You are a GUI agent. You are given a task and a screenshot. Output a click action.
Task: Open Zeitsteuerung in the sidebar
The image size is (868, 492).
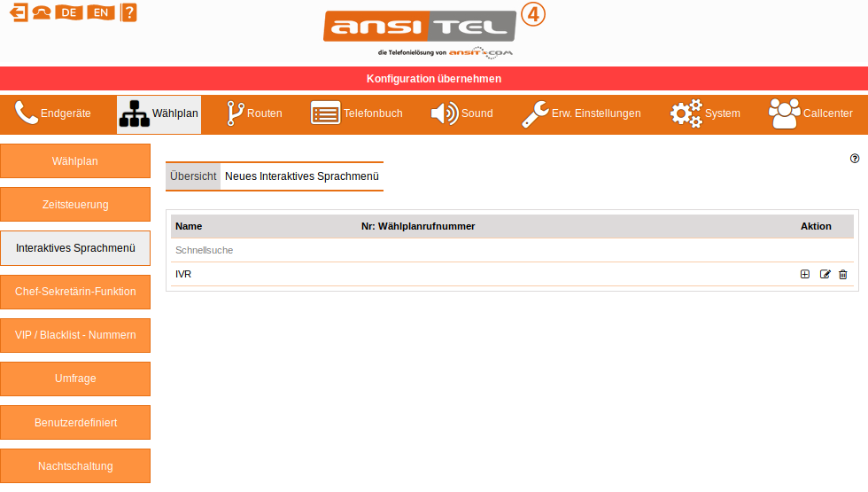(x=75, y=205)
